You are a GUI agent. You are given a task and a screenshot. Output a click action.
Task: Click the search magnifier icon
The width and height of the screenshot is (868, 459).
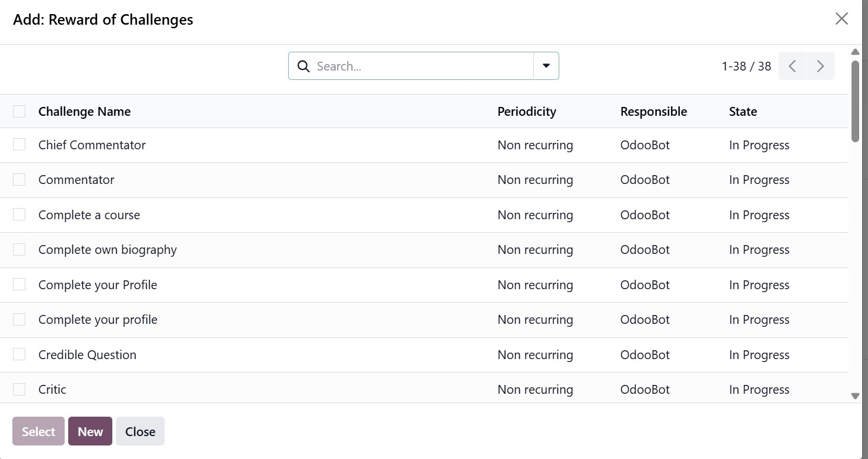tap(303, 66)
